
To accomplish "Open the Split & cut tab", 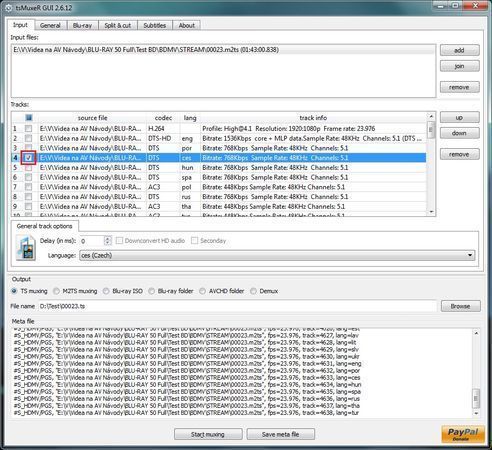I will 118,25.
